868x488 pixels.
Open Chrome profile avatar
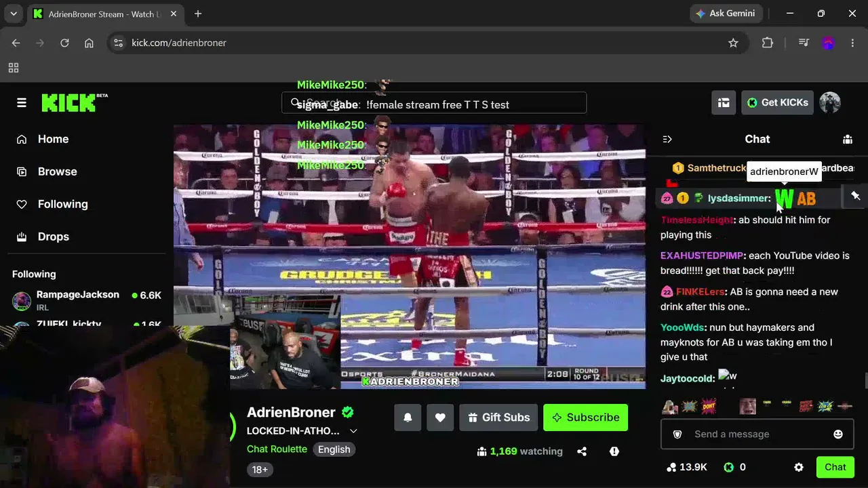(x=828, y=43)
